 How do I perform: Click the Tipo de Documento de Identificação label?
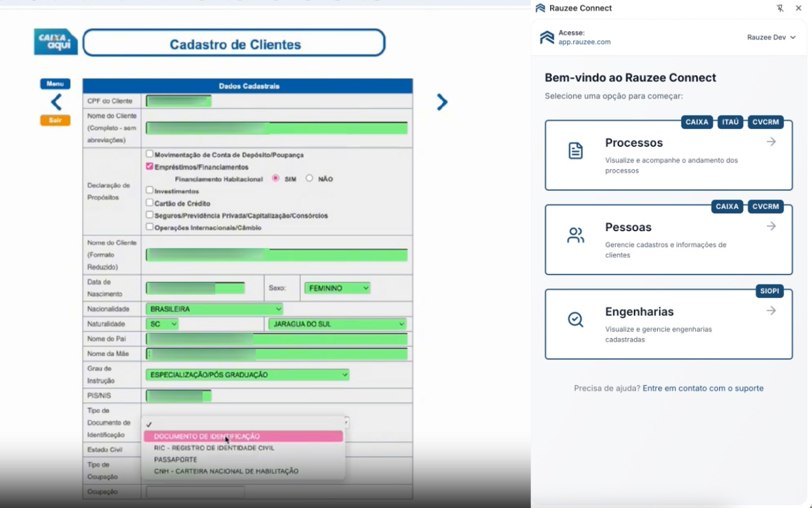(109, 423)
